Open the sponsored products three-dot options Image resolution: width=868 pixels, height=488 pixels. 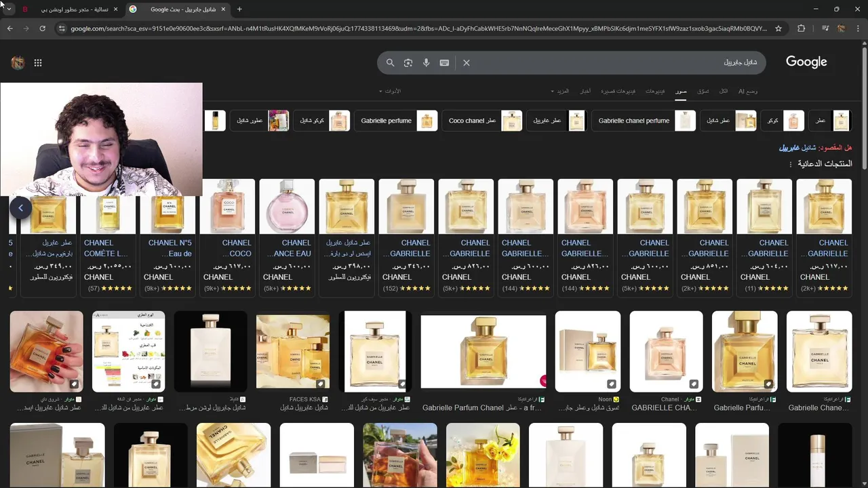tap(790, 164)
